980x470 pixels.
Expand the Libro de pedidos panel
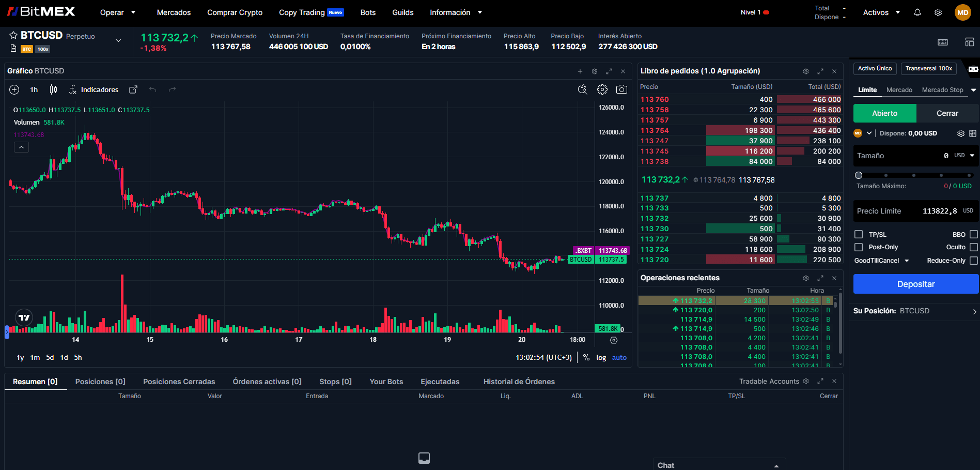coord(820,71)
